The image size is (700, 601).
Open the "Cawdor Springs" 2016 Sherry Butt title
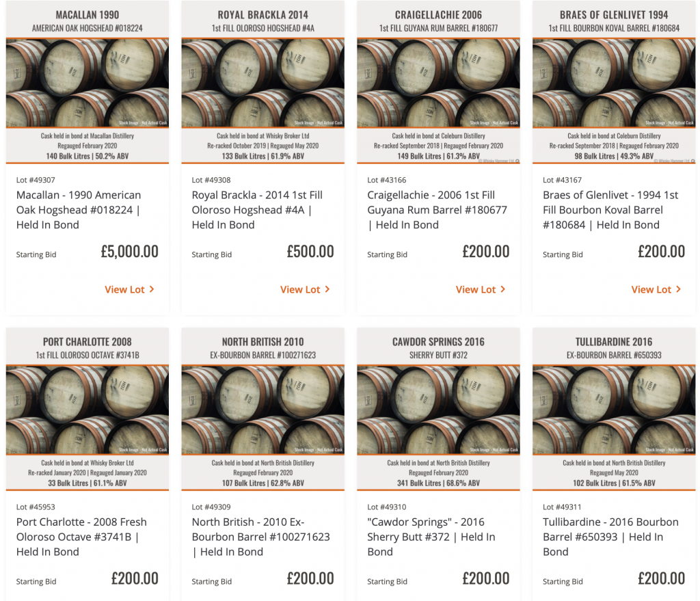click(x=431, y=537)
